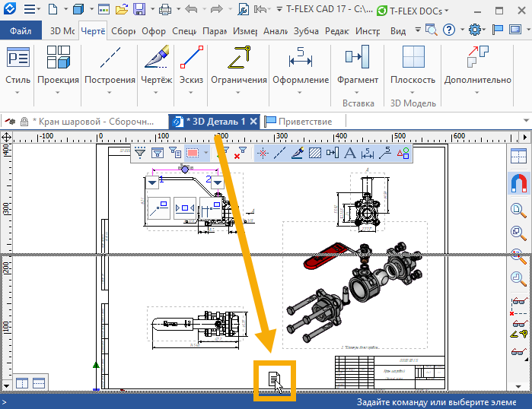The width and height of the screenshot is (532, 409).
Task: Toggle the magnet snapping button
Action: point(519,183)
